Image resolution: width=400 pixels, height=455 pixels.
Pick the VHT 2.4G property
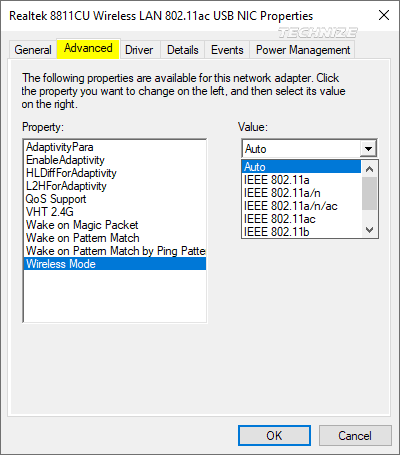[115, 212]
